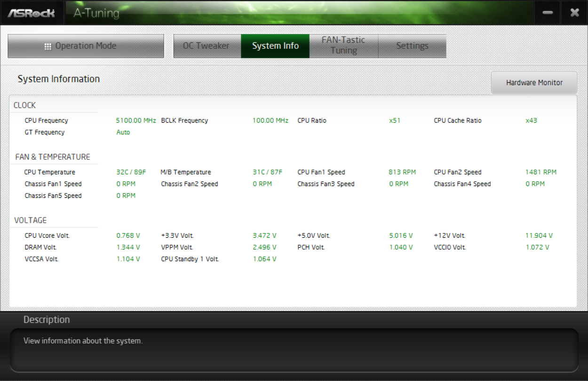Click the FAN & TEMPERATURE section heading
588x381 pixels.
tap(53, 157)
